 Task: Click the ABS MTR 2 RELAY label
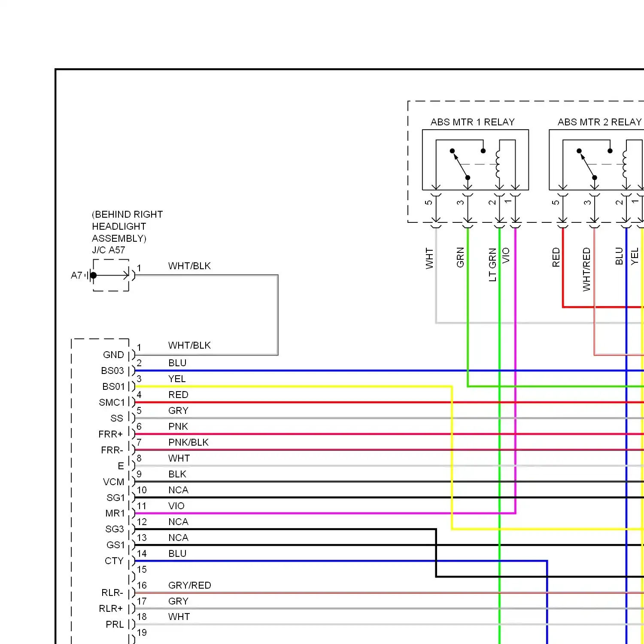pyautogui.click(x=599, y=122)
